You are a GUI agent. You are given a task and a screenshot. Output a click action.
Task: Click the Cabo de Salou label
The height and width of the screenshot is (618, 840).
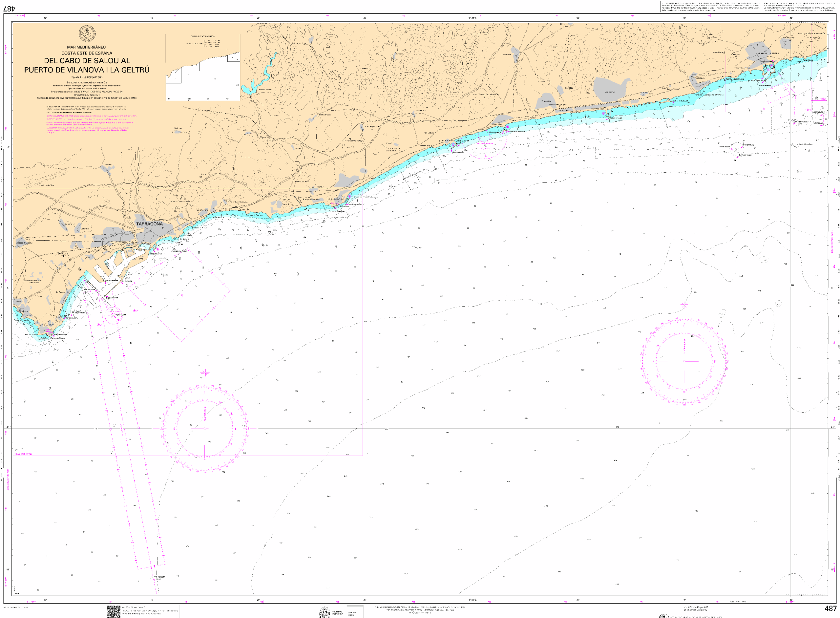point(58,338)
